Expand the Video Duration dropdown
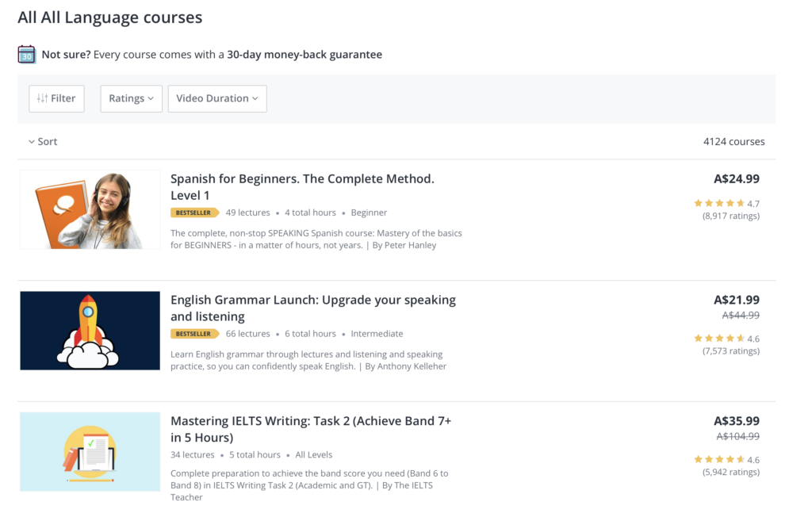 tap(217, 98)
